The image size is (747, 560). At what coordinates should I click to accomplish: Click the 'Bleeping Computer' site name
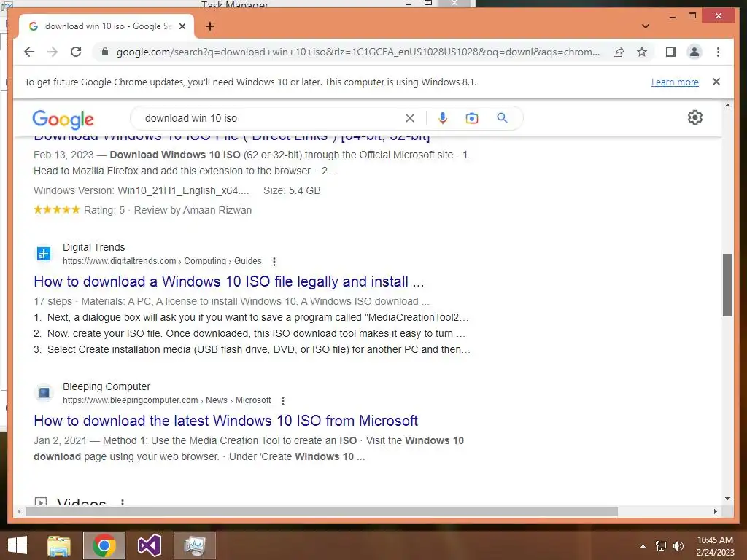pyautogui.click(x=107, y=386)
